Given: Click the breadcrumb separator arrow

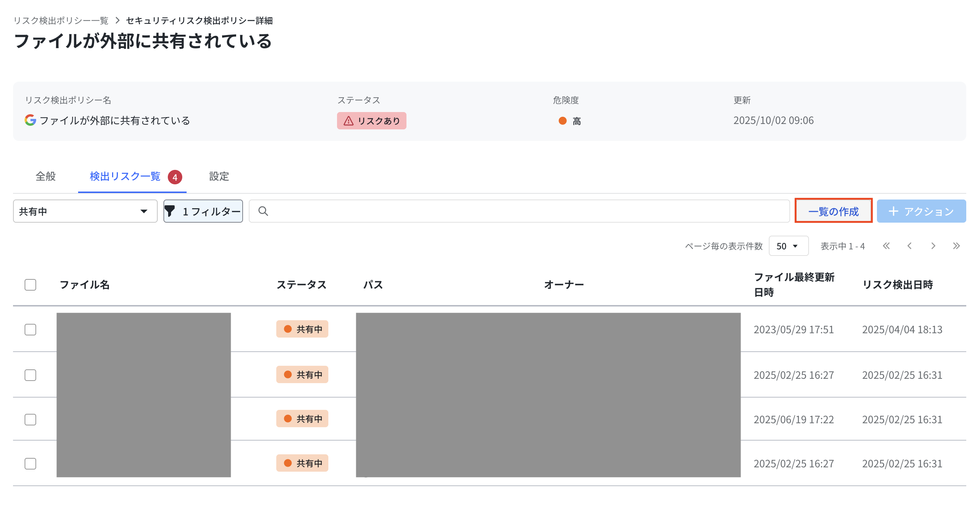Looking at the screenshot, I should (118, 20).
